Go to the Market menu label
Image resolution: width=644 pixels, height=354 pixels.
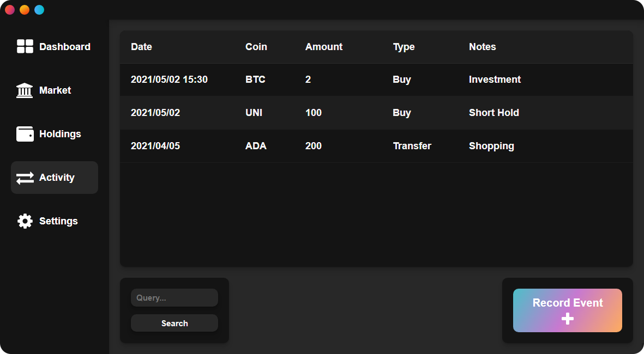click(x=55, y=90)
